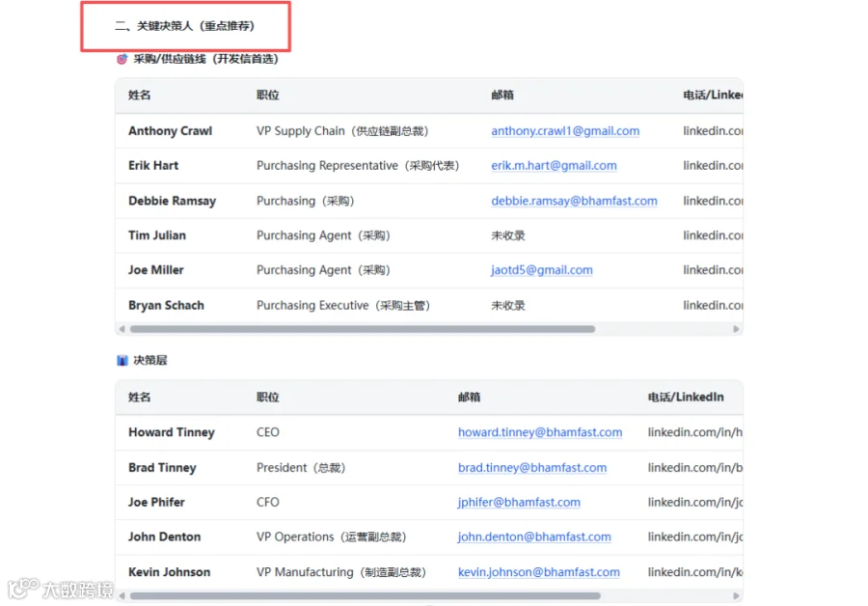Open jaotd5@gmail.com email link
This screenshot has width=868, height=606.
[541, 270]
